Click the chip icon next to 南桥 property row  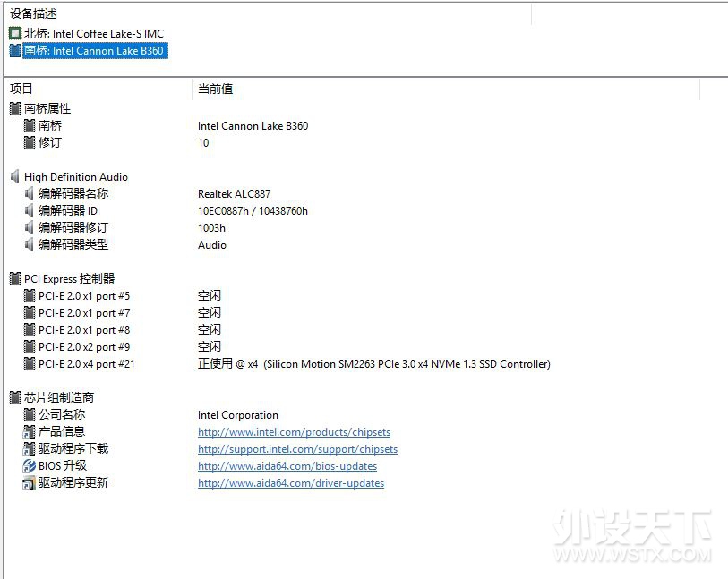click(30, 125)
